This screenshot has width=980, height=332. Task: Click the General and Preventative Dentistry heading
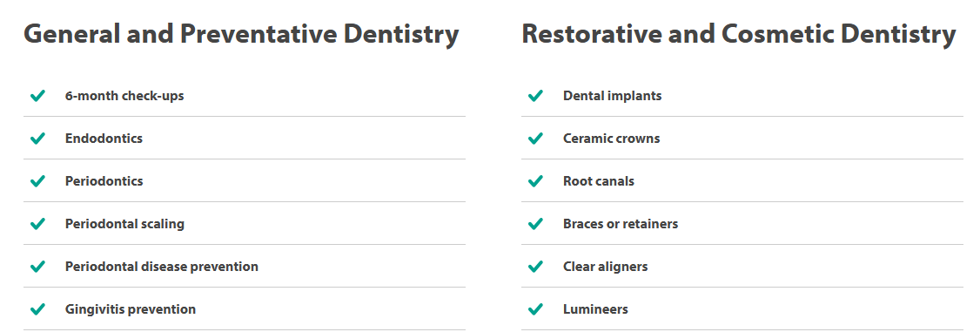point(241,34)
